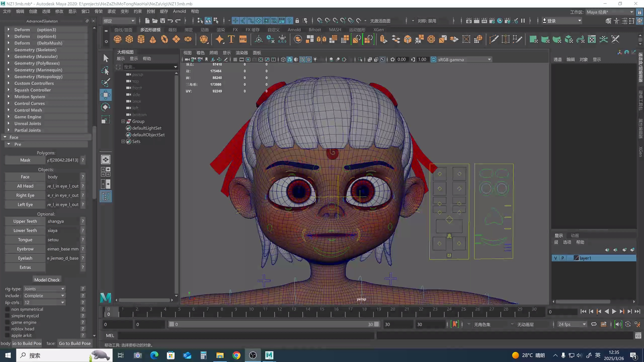Image resolution: width=644 pixels, height=362 pixels.
Task: Select the polygon torus shelf icon
Action: (164, 39)
